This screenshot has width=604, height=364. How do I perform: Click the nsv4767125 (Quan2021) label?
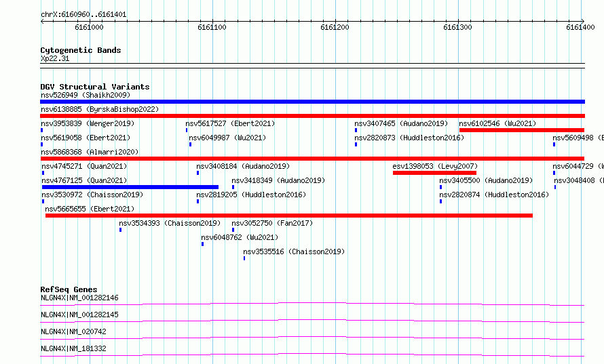tap(84, 180)
